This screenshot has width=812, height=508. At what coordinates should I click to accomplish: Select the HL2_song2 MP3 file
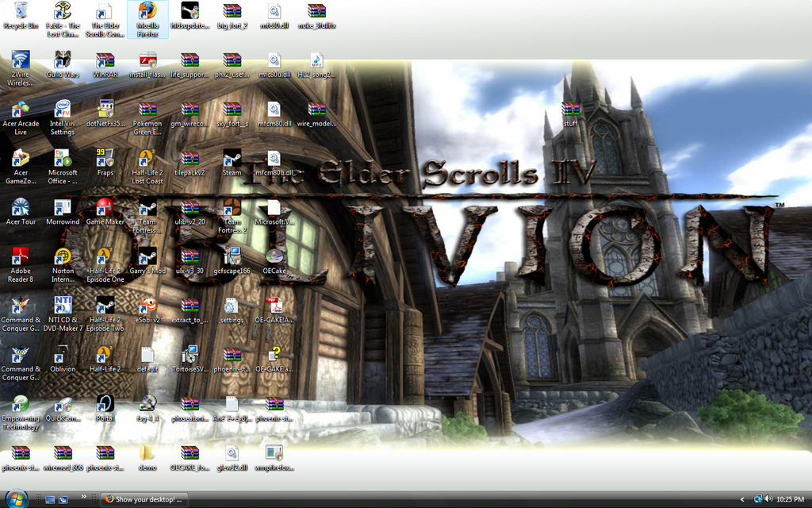[x=316, y=64]
